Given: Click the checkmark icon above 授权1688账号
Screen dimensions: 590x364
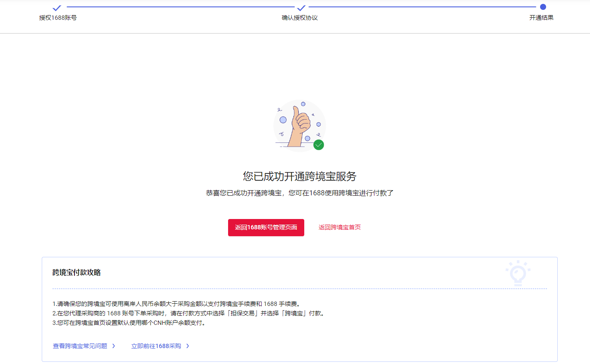Looking at the screenshot, I should 57,8.
